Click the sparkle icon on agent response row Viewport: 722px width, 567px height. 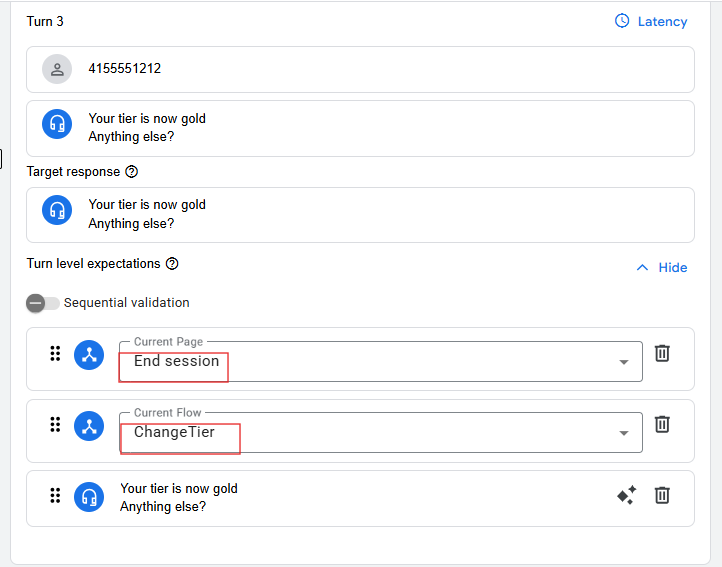coord(626,495)
